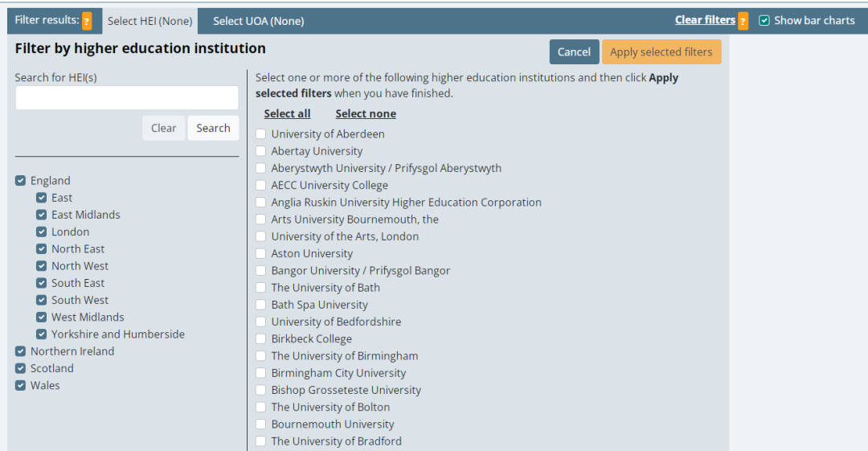This screenshot has height=451, width=868.
Task: Uncheck the Scotland checkbox
Action: coord(21,368)
